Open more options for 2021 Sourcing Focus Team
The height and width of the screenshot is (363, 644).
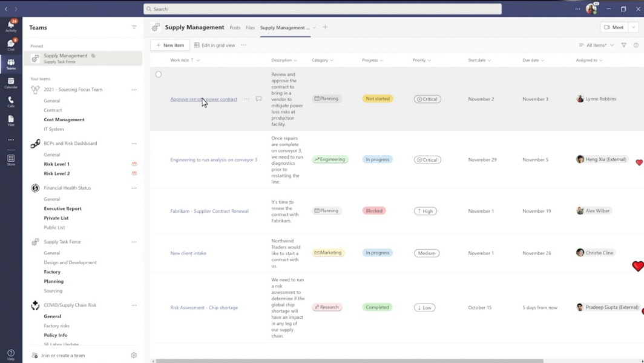pos(134,90)
